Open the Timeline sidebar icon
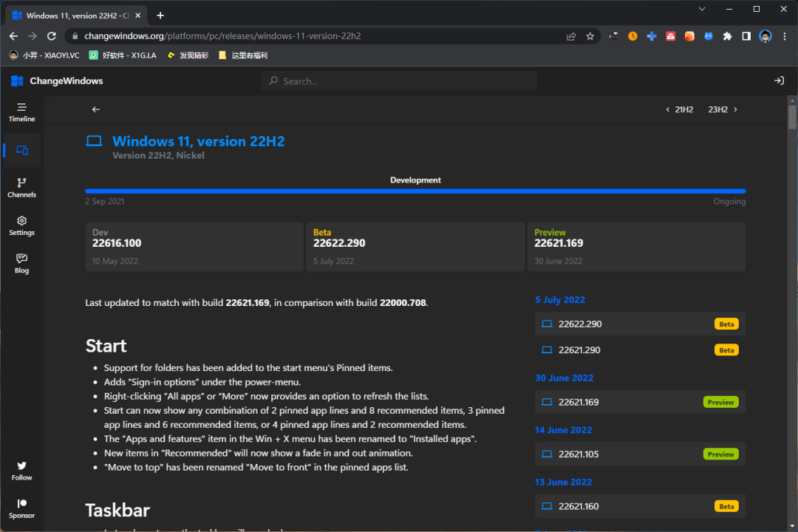Viewport: 798px width, 532px height. [x=21, y=112]
